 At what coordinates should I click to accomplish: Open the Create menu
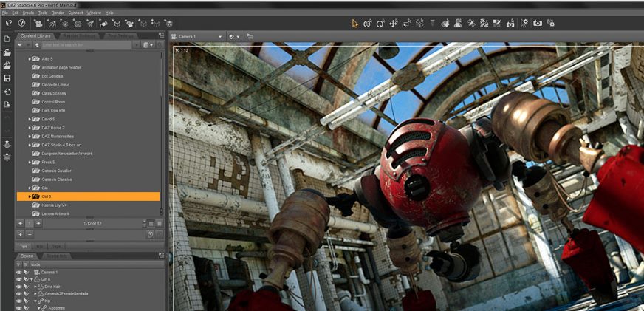(x=28, y=13)
